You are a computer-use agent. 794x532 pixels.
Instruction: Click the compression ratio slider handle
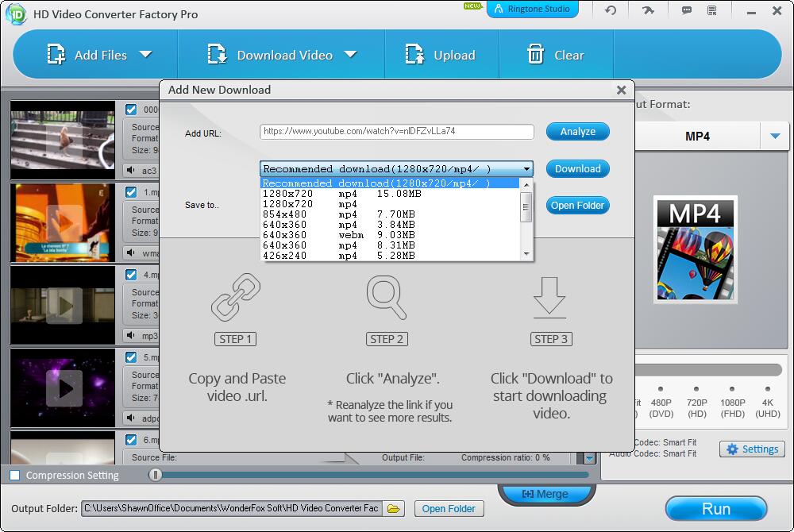156,475
